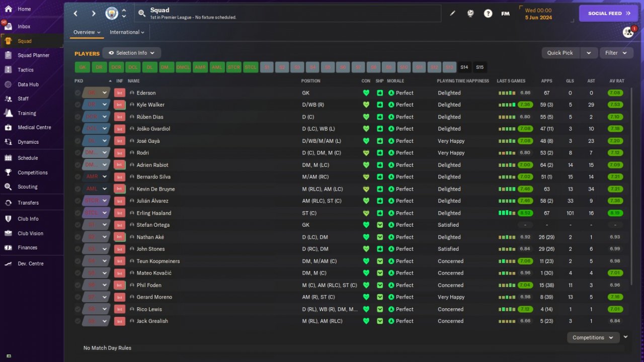Click Erling Haaland's match sharpness icon
The height and width of the screenshot is (362, 644).
click(x=379, y=213)
